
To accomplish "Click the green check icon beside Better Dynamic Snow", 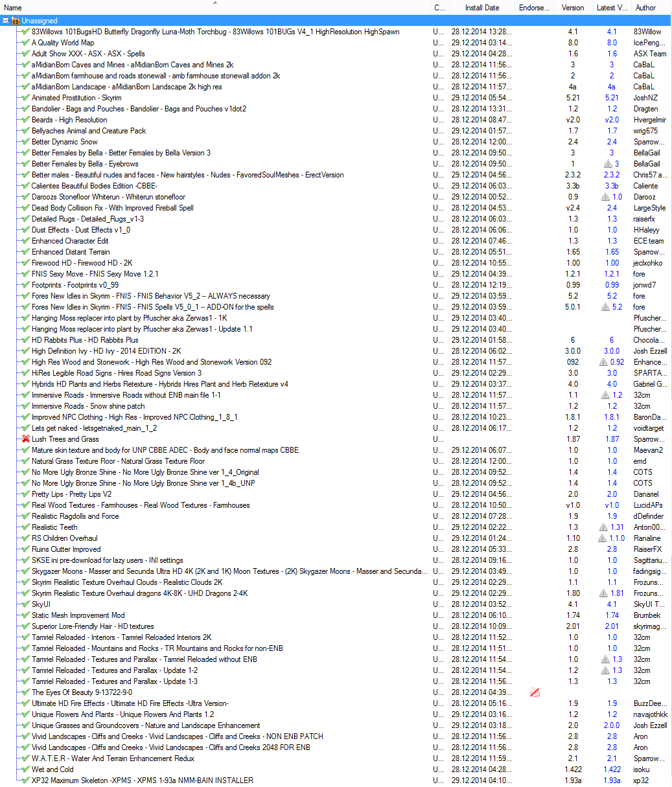I will point(26,142).
